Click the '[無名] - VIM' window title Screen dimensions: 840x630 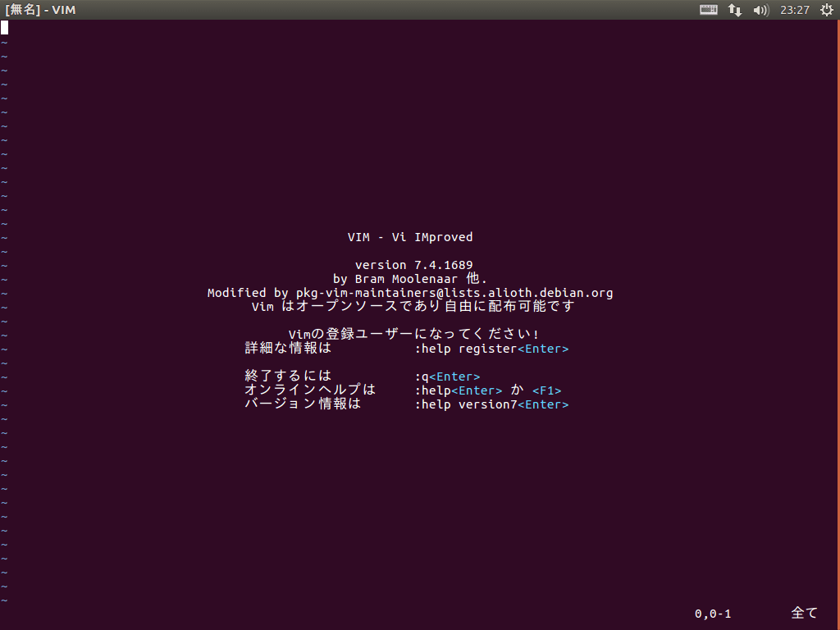(x=39, y=10)
